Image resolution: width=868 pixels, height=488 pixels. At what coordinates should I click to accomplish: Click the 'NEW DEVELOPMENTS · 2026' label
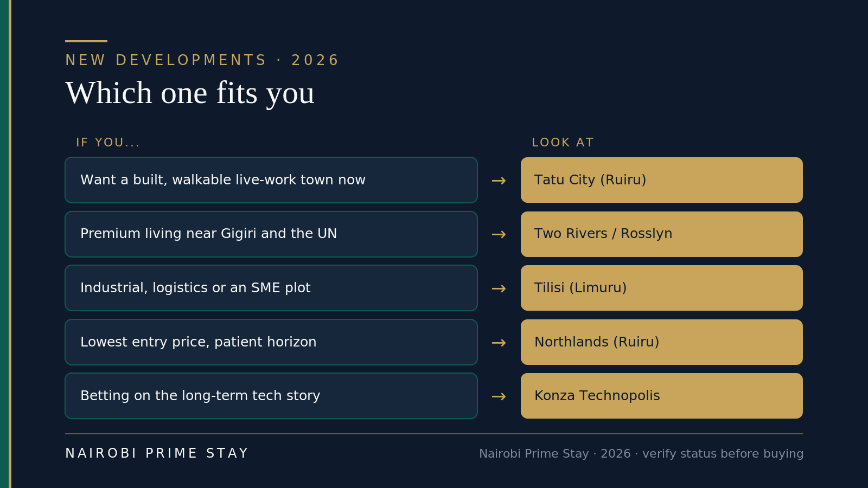click(202, 60)
